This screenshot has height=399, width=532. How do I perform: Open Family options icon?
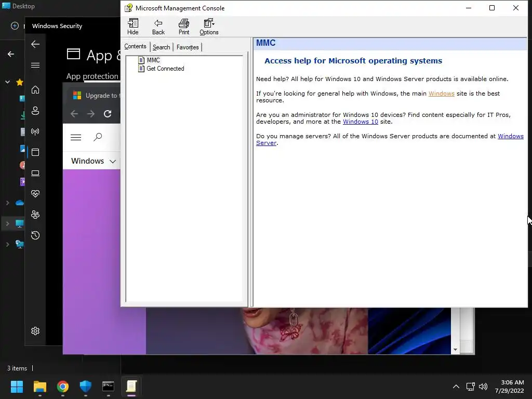35,215
